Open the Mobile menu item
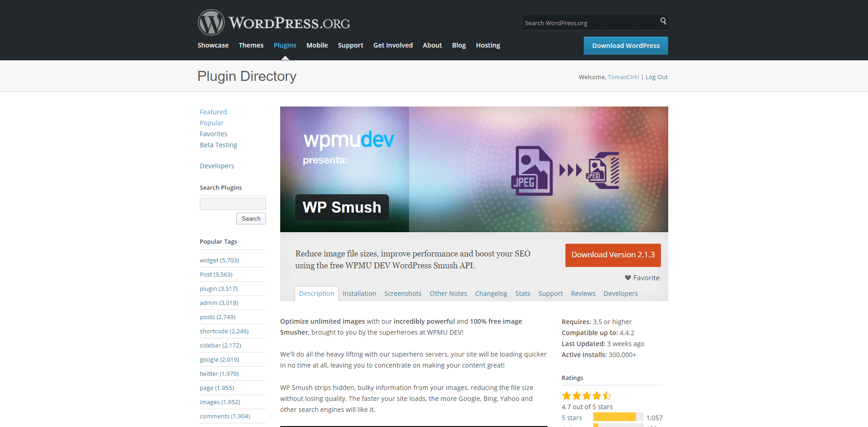The width and height of the screenshot is (868, 427). [317, 45]
